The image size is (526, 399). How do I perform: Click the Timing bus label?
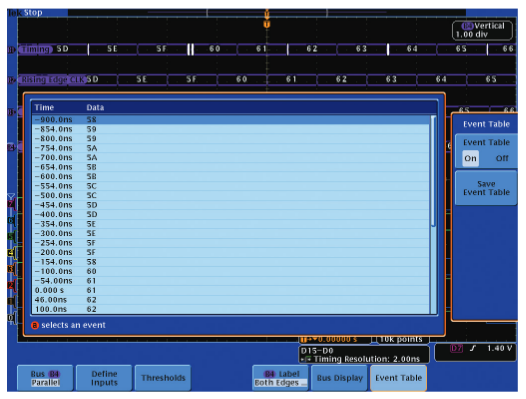[35, 49]
